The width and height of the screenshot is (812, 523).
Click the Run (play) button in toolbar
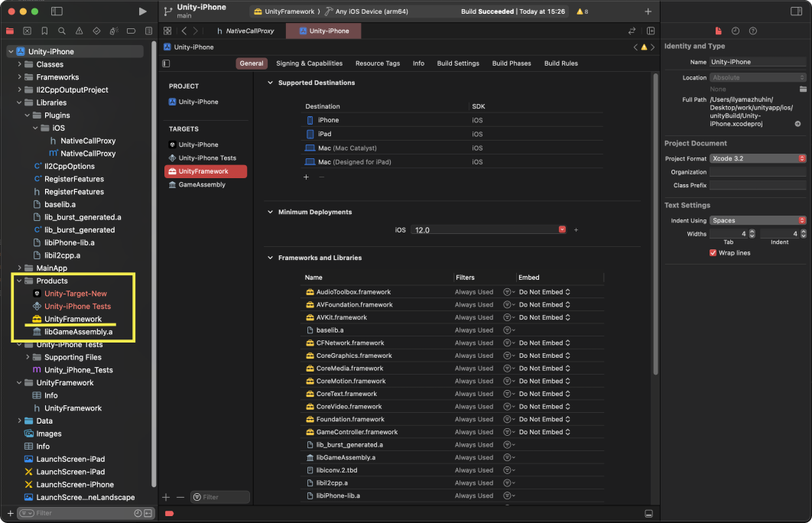coord(142,11)
